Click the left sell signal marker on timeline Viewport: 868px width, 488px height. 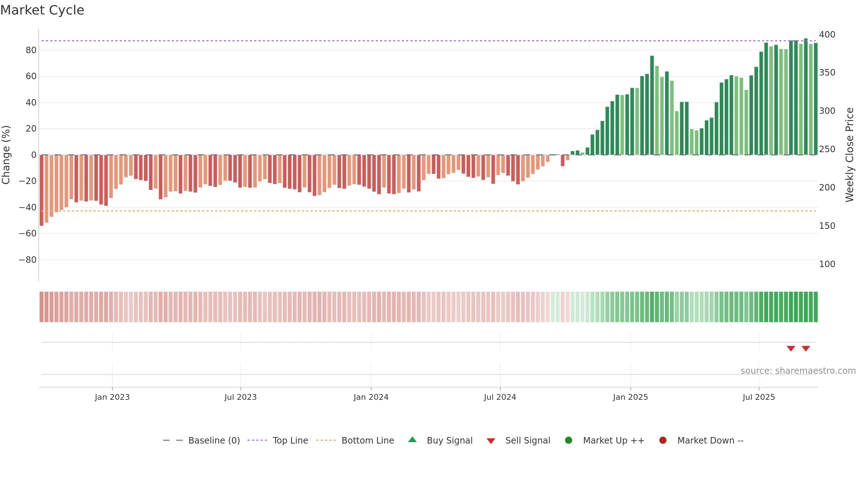click(791, 348)
